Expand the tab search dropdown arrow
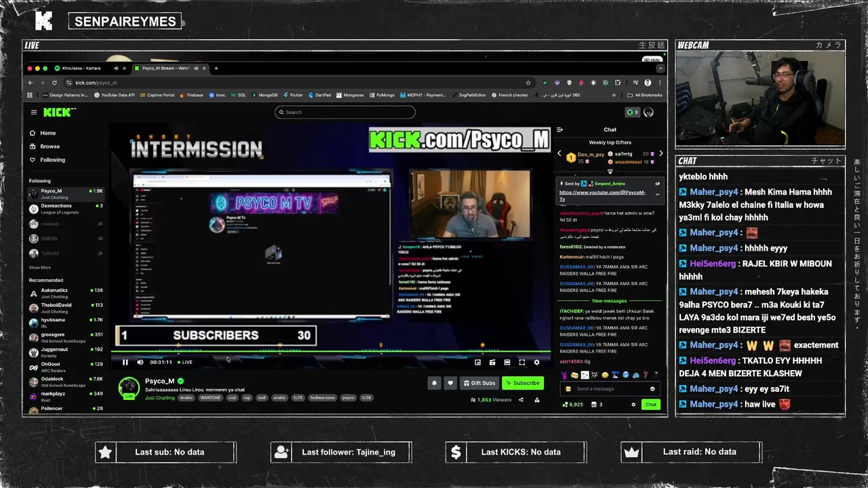Screen dimensions: 868x488 pyautogui.click(x=660, y=68)
